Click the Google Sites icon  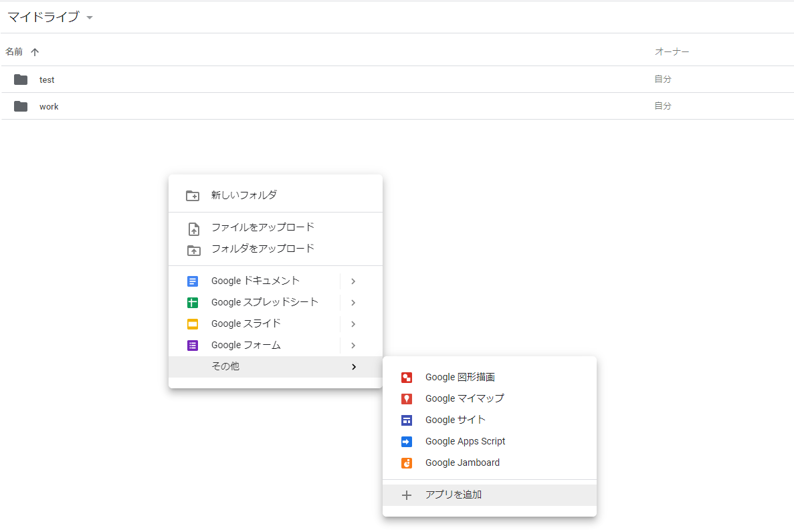tap(407, 420)
